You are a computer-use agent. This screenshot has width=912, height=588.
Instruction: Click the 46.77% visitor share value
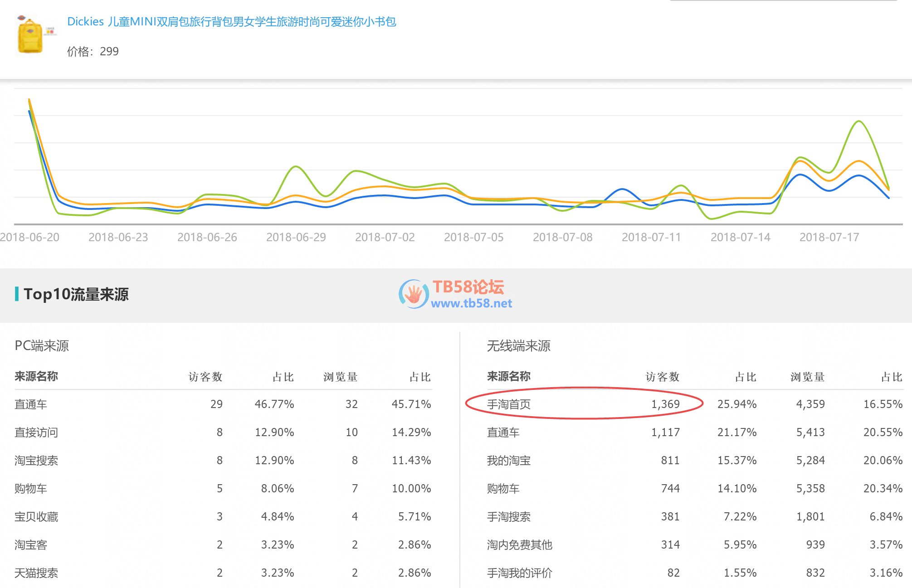pos(274,404)
